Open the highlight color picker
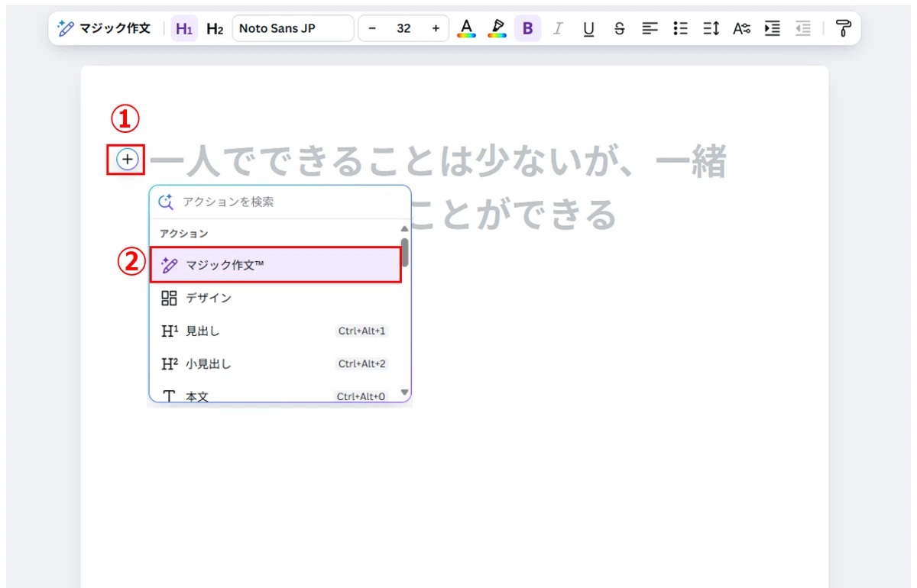The width and height of the screenshot is (917, 588). 497,28
